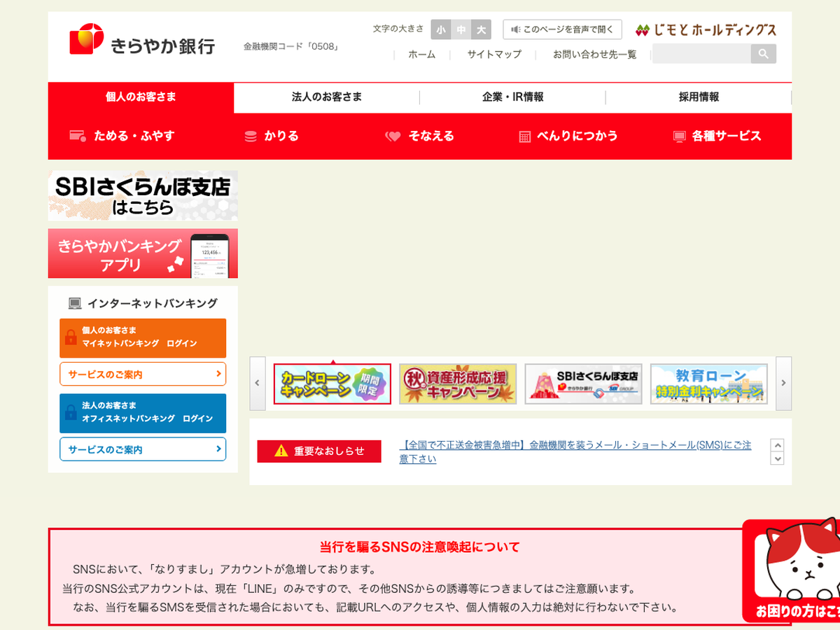Set text size to 中
840x630 pixels.
tap(461, 29)
